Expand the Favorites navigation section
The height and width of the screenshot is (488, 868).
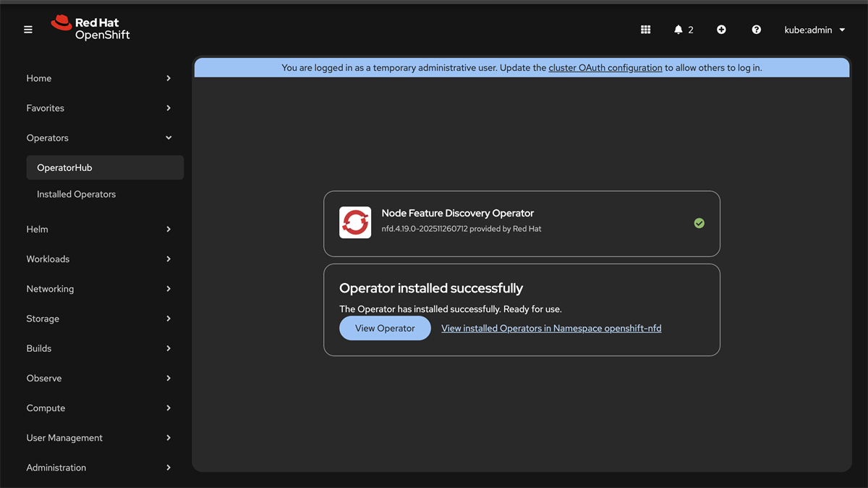coord(99,108)
